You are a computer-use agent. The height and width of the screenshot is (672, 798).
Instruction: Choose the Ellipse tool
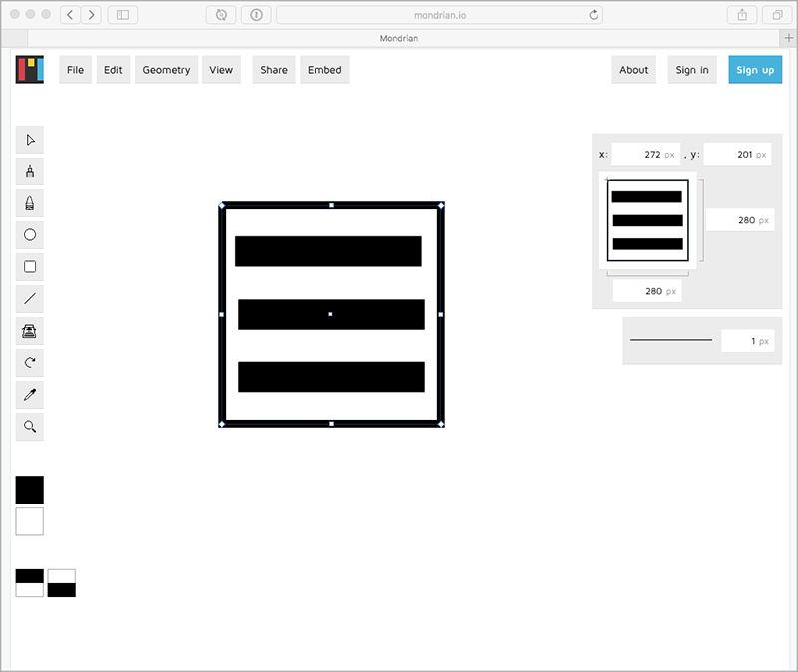(x=30, y=235)
